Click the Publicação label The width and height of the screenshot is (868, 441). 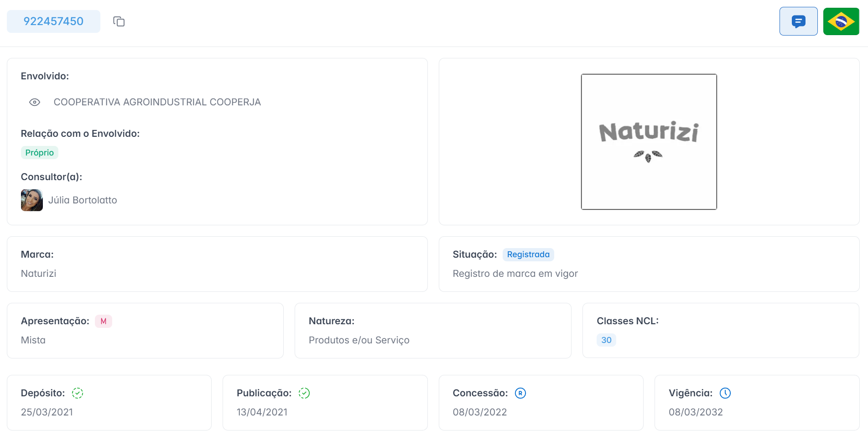[264, 393]
